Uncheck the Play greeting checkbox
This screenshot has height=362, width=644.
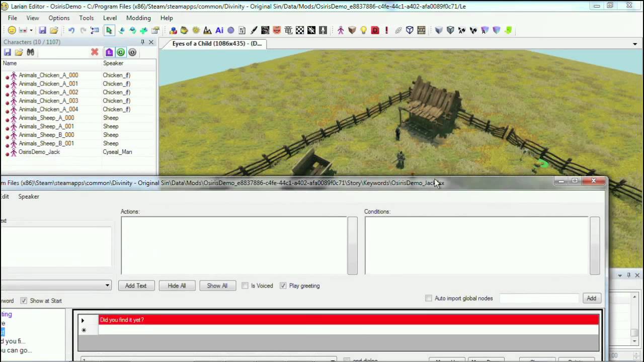pos(283,286)
